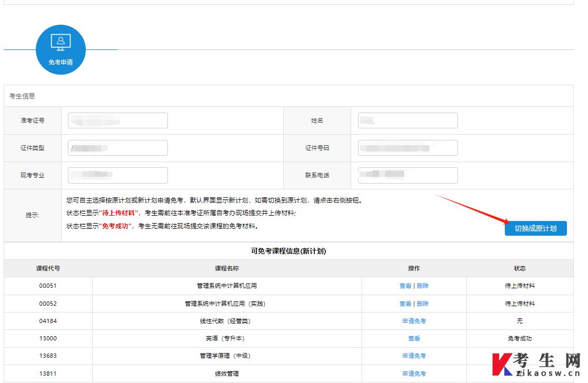Click status 待上传材料 in row 00052

pyautogui.click(x=520, y=304)
